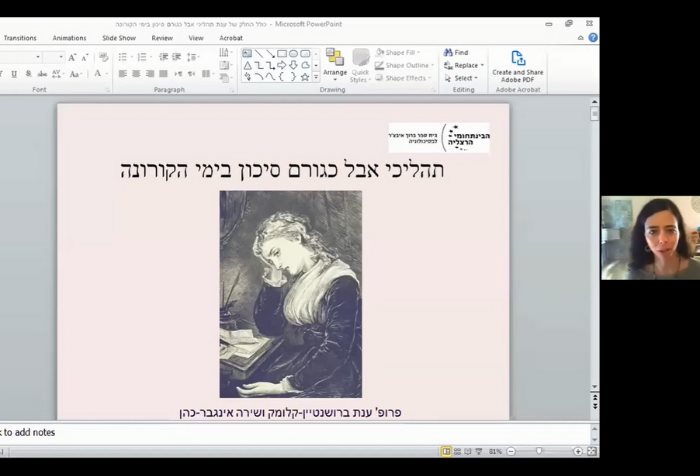Open Change Case dropdown

75,74
